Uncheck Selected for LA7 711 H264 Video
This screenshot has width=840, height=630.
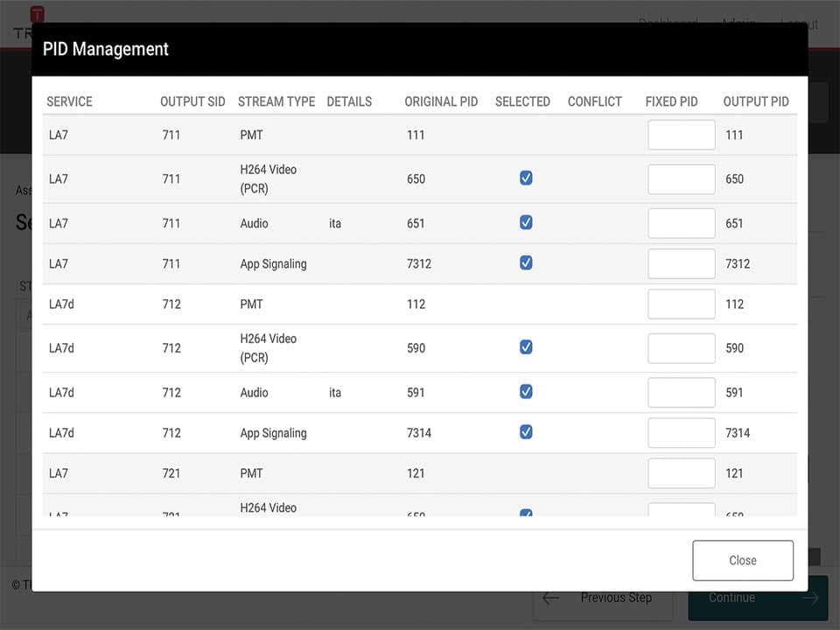[526, 178]
